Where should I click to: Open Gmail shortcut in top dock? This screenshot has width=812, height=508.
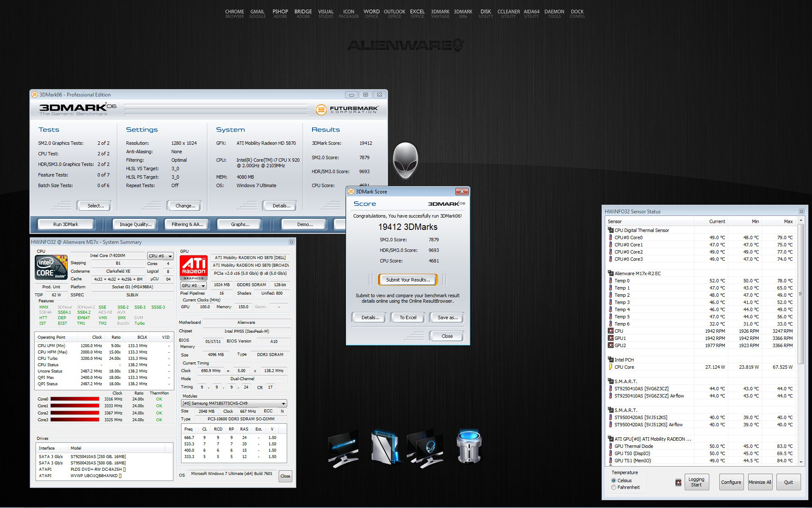(257, 14)
